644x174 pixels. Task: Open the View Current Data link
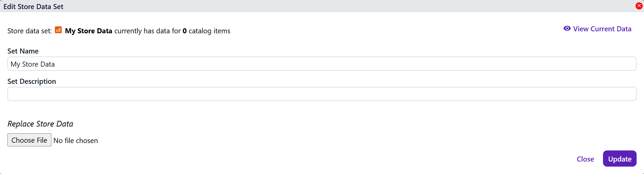tap(602, 29)
